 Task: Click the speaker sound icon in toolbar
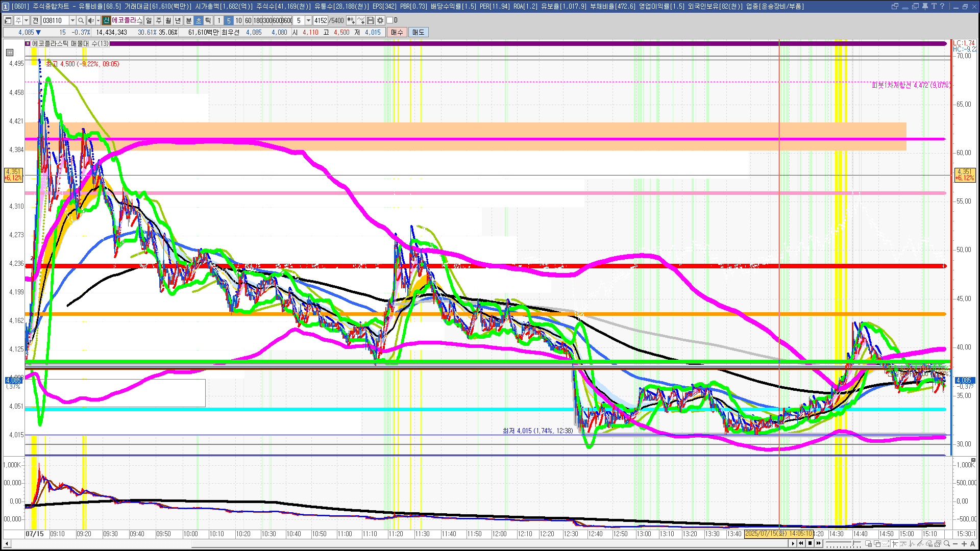coord(90,20)
